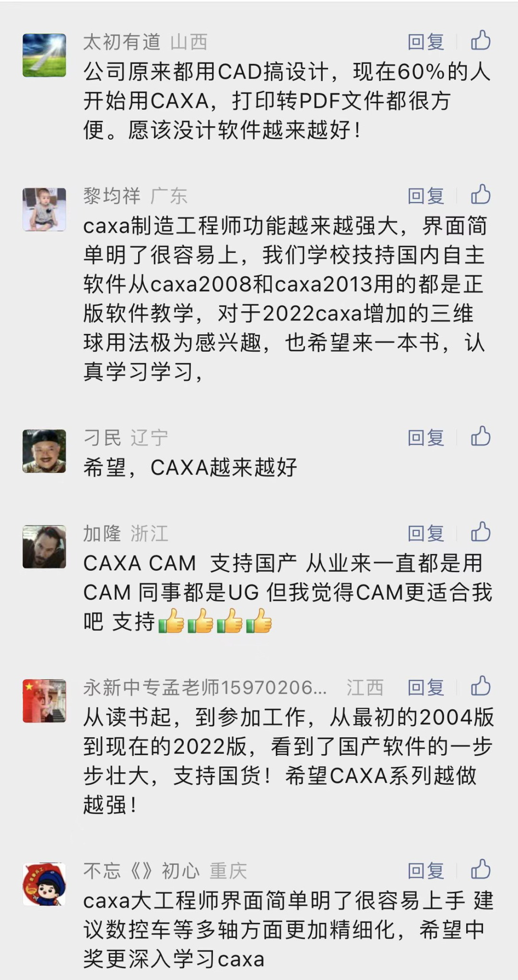Screen dimensions: 518x980
Task: Reply to 永新中专孟老师's comment
Action: tap(426, 687)
